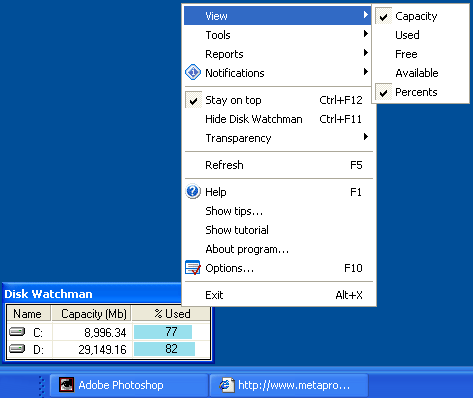Select the C: drive icon
Viewport: 473px width, 398px height.
tap(17, 332)
